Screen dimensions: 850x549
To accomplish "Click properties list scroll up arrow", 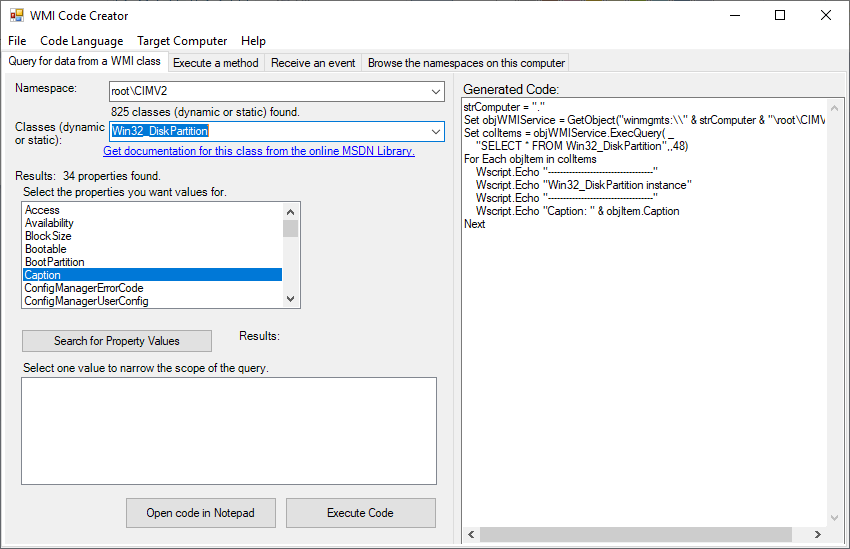I will point(291,211).
